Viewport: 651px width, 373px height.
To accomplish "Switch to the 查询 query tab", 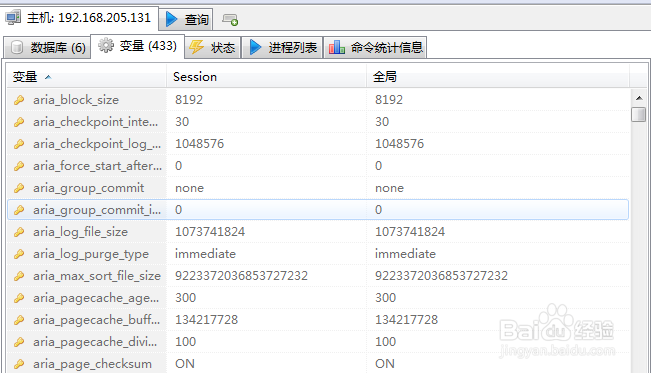I will [186, 19].
